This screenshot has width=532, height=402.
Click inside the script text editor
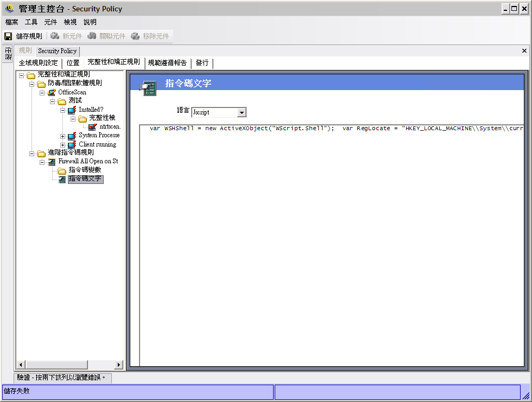point(331,245)
